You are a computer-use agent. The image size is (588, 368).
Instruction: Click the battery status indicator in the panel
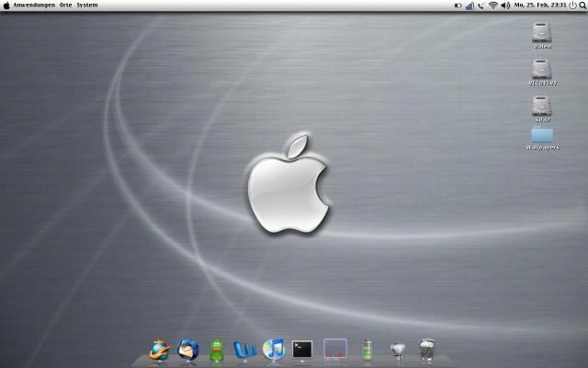point(458,6)
